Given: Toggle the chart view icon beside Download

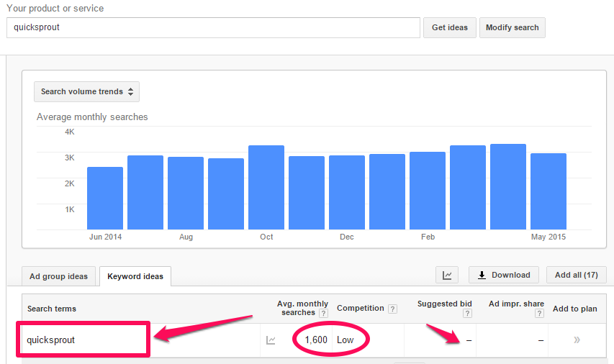Looking at the screenshot, I should 447,275.
